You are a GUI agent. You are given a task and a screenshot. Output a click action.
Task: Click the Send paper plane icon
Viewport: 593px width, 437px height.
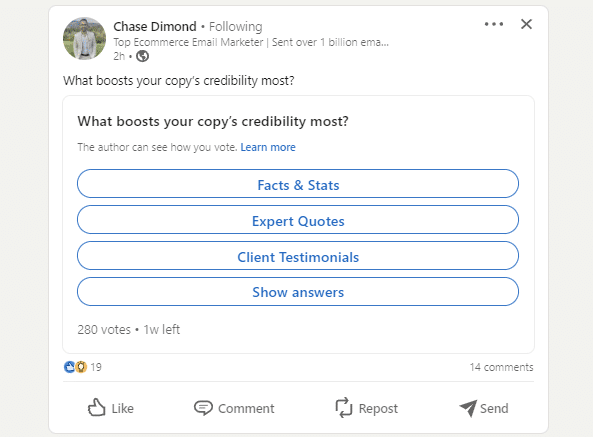(x=468, y=408)
